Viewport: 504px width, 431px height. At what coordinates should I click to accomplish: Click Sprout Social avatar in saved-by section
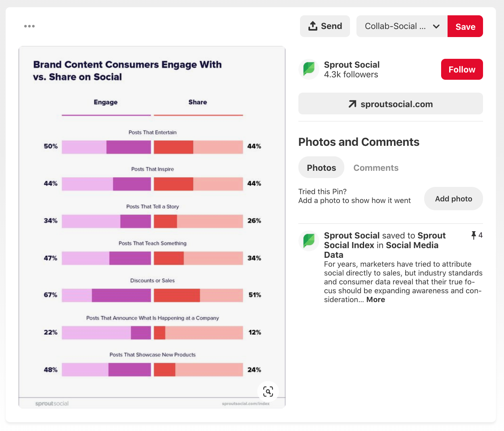[x=309, y=241]
